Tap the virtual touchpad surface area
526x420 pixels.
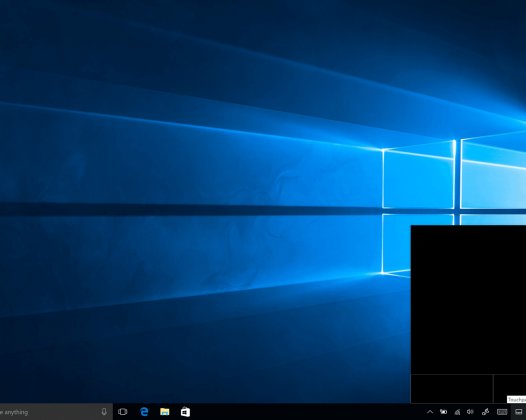click(469, 300)
